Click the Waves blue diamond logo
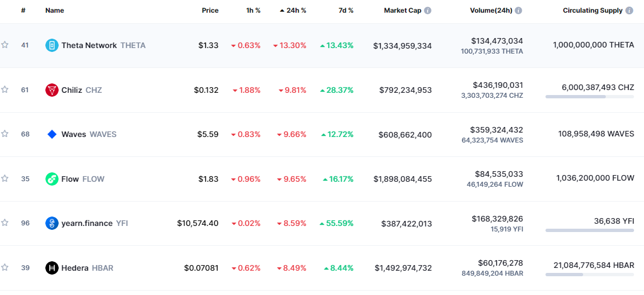 click(x=52, y=134)
